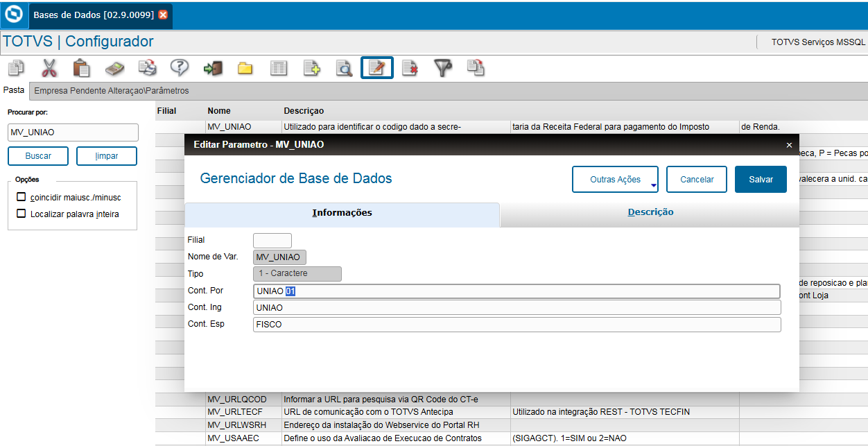Click the exit door icon

click(212, 68)
